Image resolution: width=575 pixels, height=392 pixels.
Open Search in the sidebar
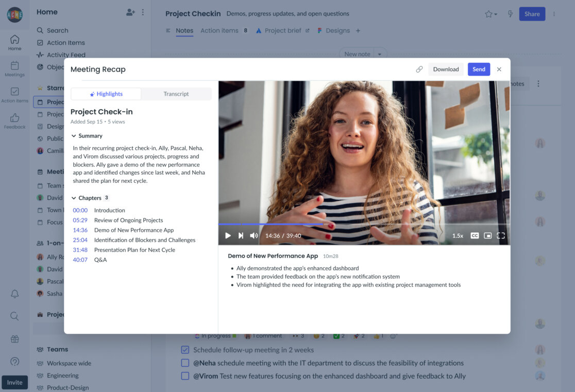pos(53,30)
